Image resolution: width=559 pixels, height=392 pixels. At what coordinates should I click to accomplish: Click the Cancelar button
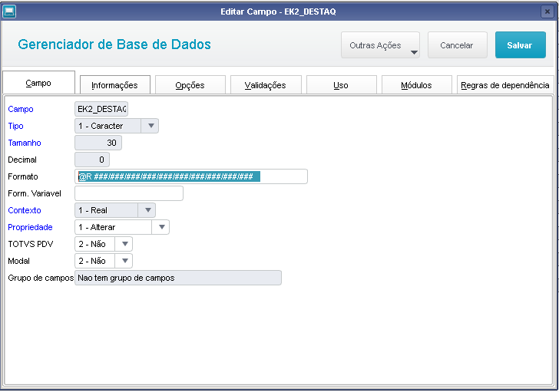tap(457, 45)
